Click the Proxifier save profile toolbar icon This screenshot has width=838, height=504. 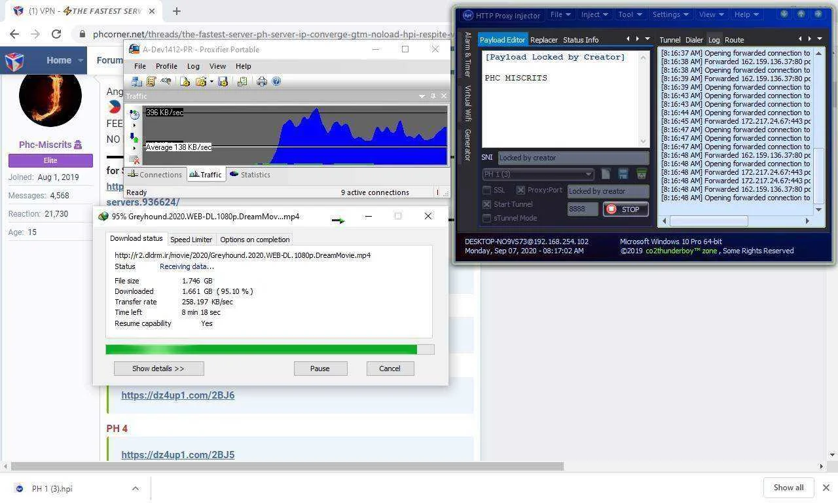point(223,82)
